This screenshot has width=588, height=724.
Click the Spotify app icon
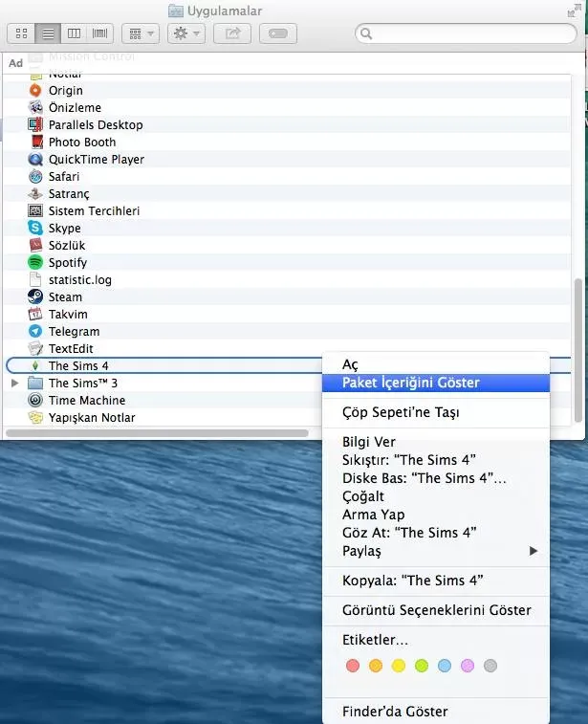(35, 263)
